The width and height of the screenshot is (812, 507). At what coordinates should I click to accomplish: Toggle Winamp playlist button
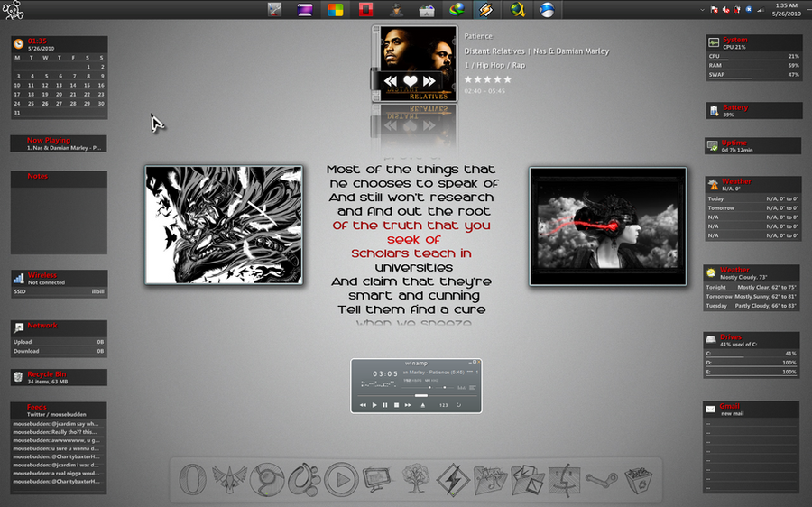click(472, 387)
